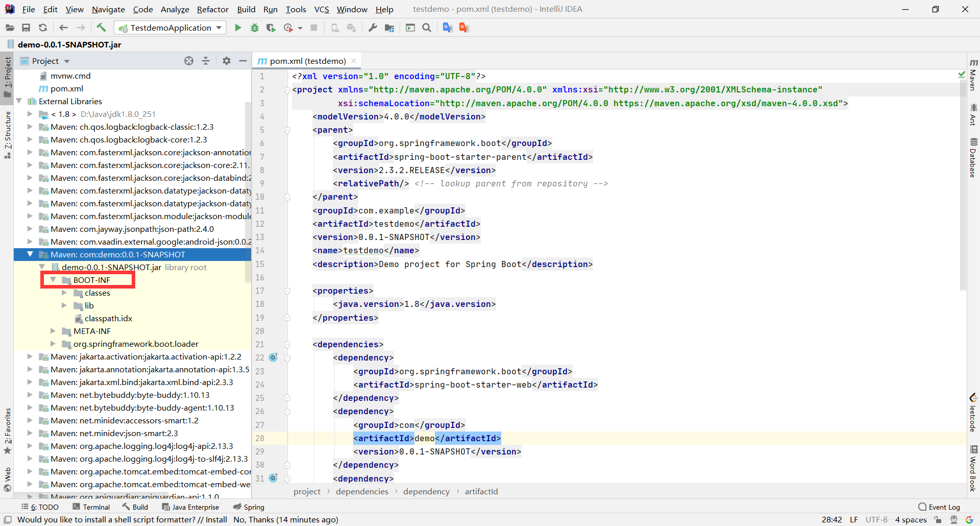
Task: Click the Stop square icon
Action: [x=314, y=28]
